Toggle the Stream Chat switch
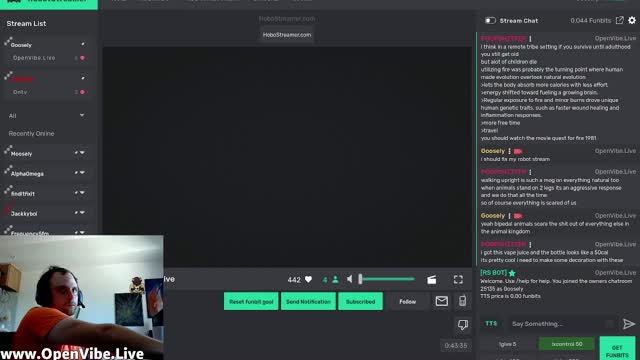The width and height of the screenshot is (640, 360). click(x=490, y=20)
